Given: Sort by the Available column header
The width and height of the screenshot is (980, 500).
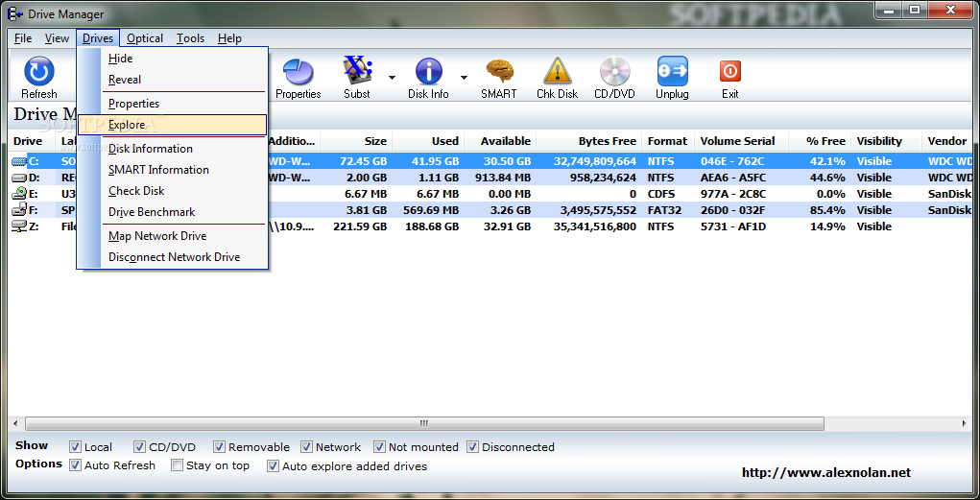Looking at the screenshot, I should point(500,141).
